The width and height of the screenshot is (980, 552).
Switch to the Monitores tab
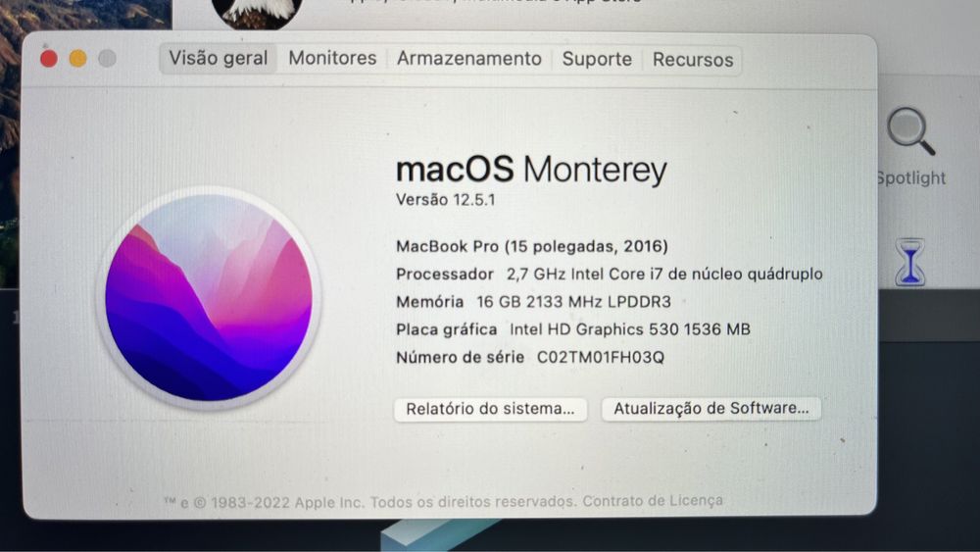tap(332, 58)
